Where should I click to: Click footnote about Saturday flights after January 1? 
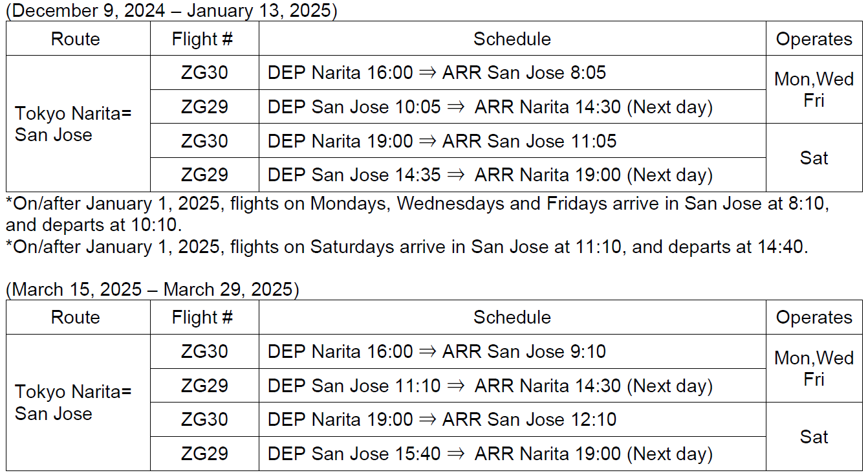(x=407, y=247)
